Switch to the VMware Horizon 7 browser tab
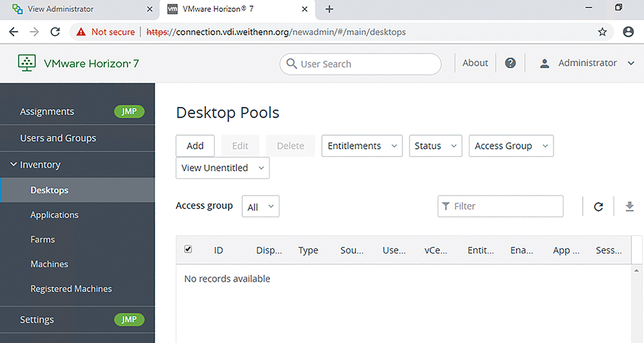 pos(238,9)
